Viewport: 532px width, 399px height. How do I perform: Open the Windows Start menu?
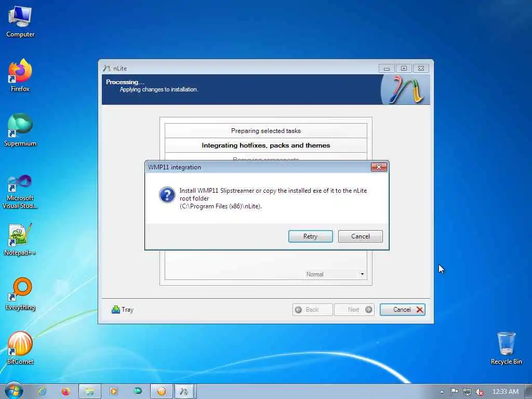tap(14, 391)
